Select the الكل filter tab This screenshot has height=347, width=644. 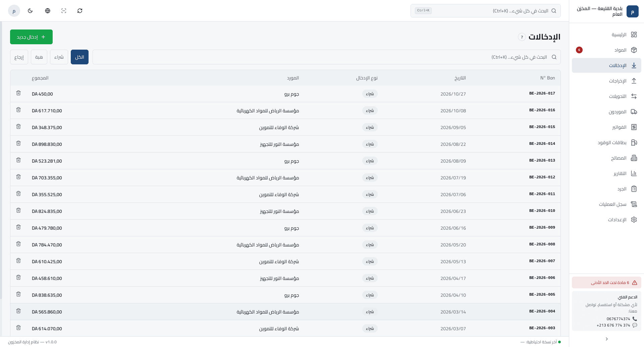click(79, 57)
